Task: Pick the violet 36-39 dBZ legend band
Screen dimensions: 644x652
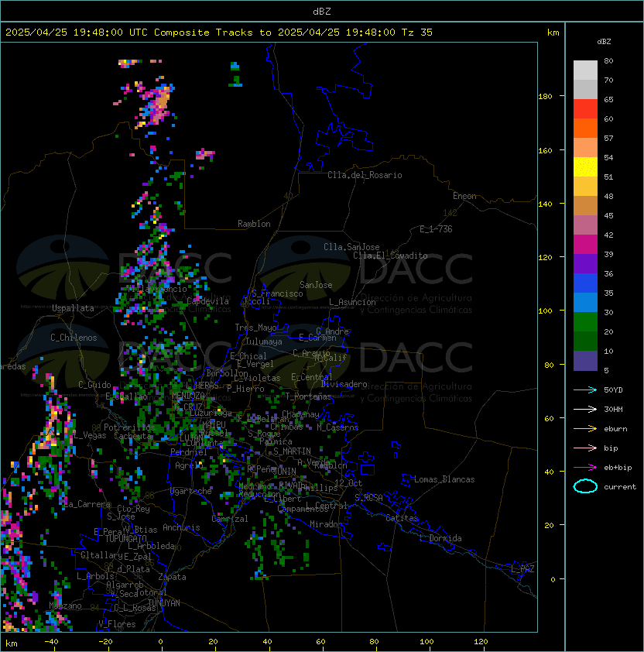Action: tap(585, 264)
